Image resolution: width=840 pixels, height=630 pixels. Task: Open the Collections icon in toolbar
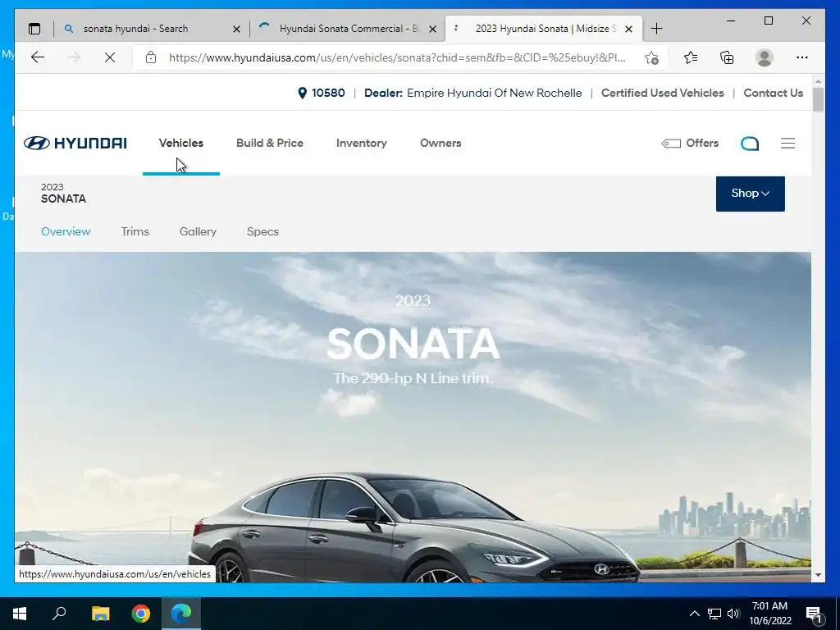[727, 57]
